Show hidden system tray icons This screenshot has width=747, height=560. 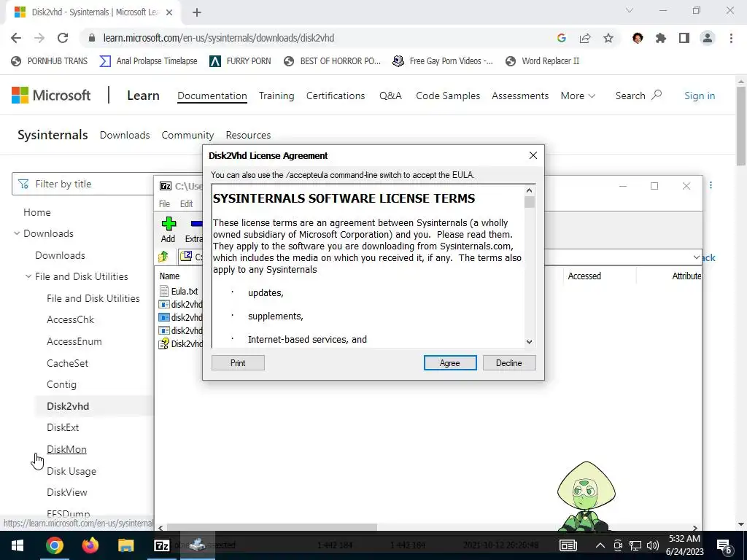[600, 545]
